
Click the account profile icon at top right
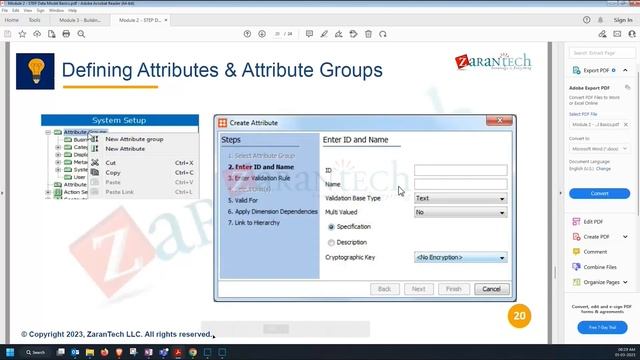point(632,34)
